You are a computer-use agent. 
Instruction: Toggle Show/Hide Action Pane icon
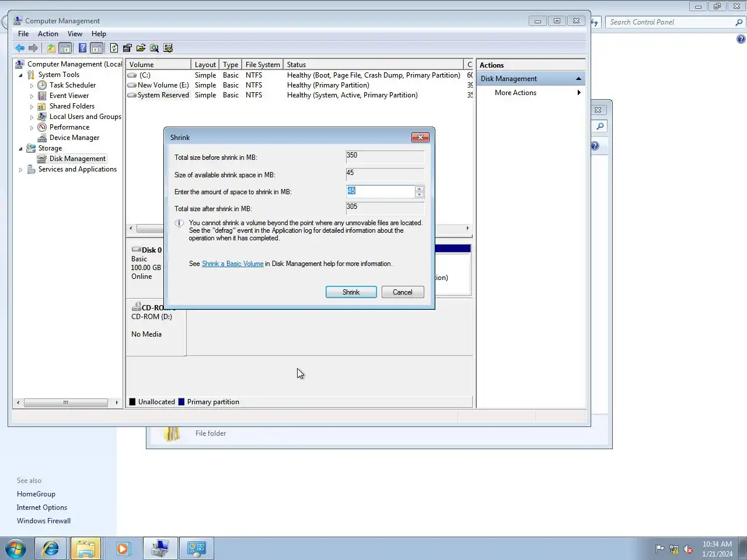pos(97,48)
